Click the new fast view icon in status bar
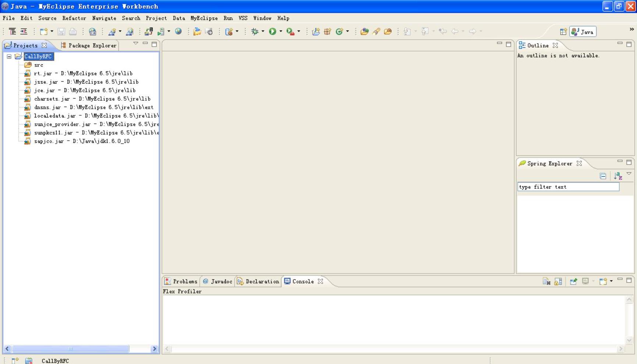The height and width of the screenshot is (364, 637). pos(15,361)
